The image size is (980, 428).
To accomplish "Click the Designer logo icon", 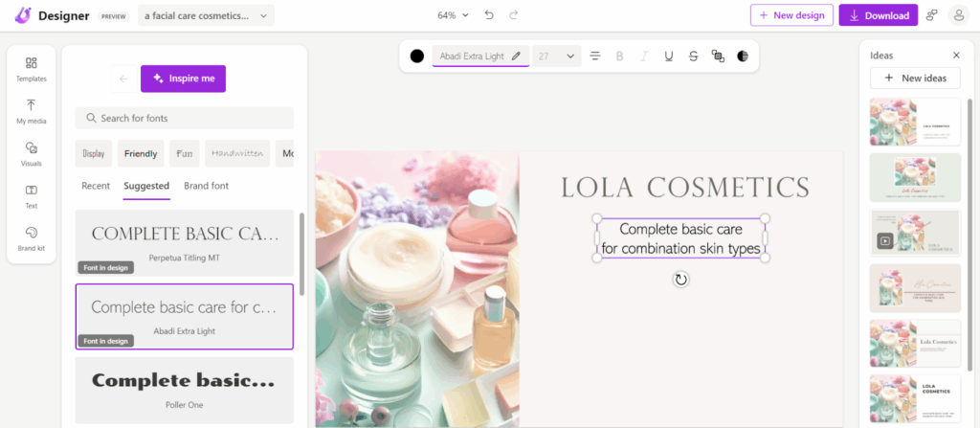I will coord(23,15).
